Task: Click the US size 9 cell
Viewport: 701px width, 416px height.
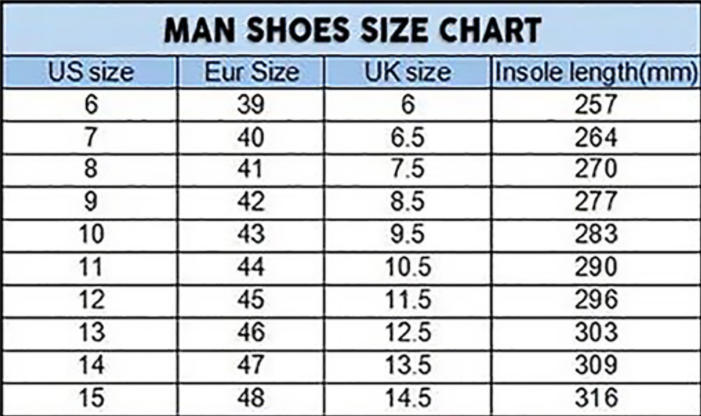Action: click(89, 202)
